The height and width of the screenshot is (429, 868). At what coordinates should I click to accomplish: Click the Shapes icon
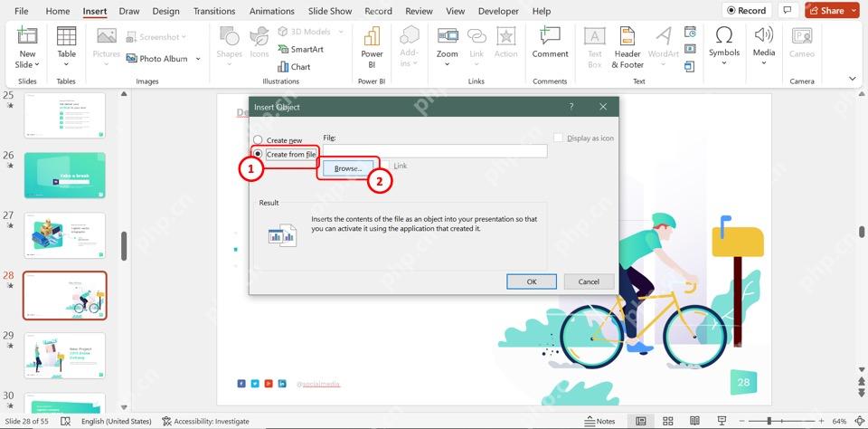pos(229,36)
